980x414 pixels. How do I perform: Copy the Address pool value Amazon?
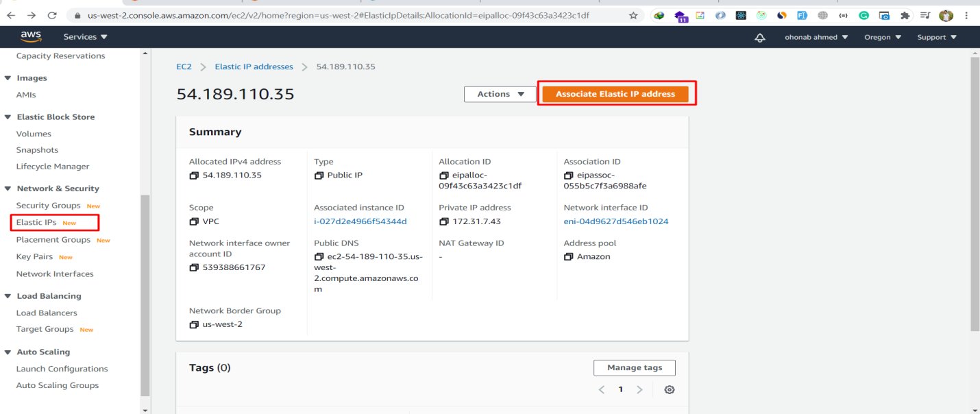pyautogui.click(x=568, y=257)
